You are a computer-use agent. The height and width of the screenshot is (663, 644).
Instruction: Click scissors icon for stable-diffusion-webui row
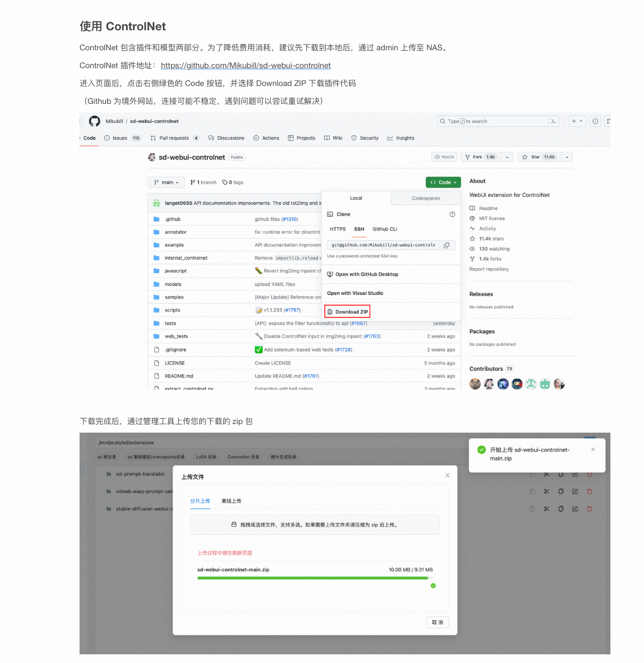[547, 509]
